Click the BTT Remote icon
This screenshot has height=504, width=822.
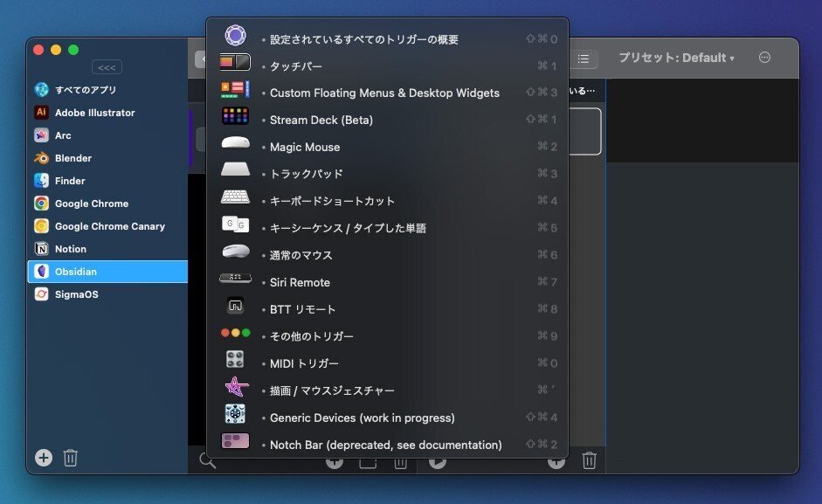pos(235,305)
